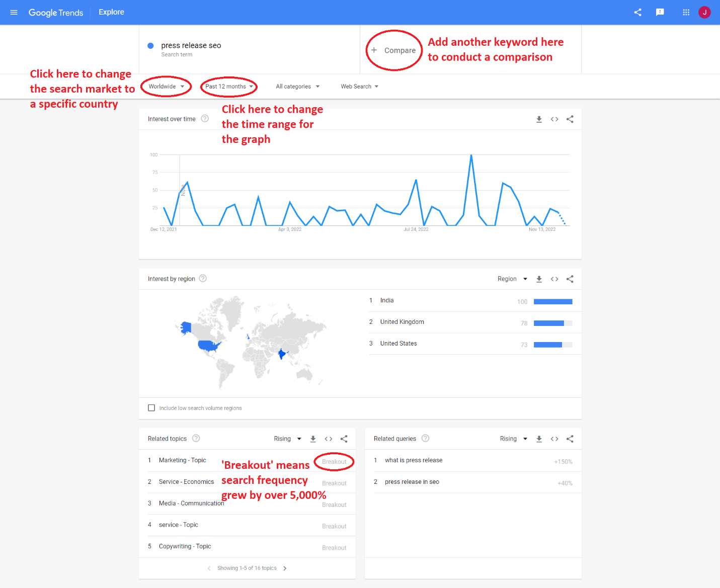Click the share icon in top header
The height and width of the screenshot is (588, 720).
pos(637,13)
